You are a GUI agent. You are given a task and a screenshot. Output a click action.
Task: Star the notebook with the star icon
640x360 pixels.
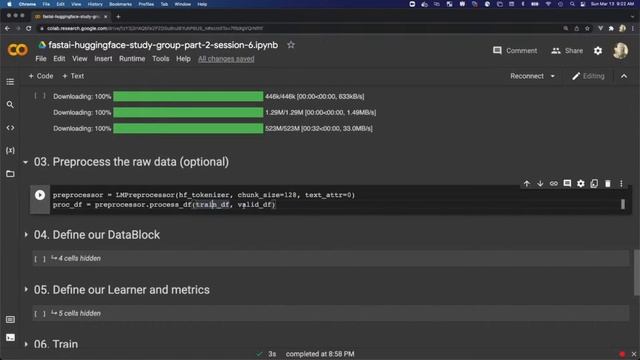pyautogui.click(x=291, y=45)
